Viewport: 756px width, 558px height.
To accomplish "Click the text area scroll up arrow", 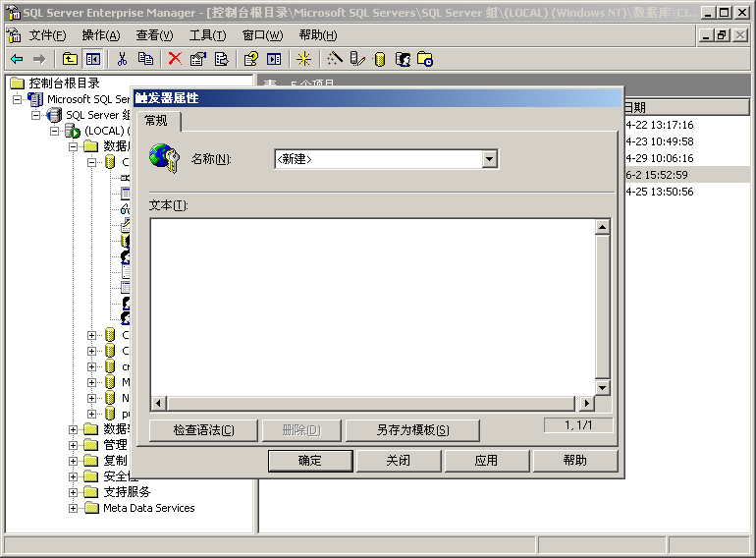I will 602,227.
